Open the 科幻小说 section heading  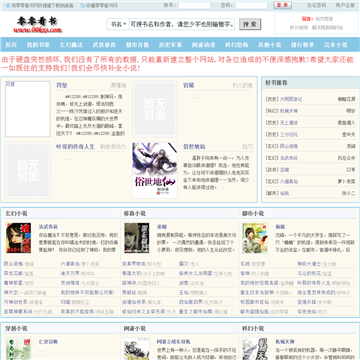[x=253, y=329]
